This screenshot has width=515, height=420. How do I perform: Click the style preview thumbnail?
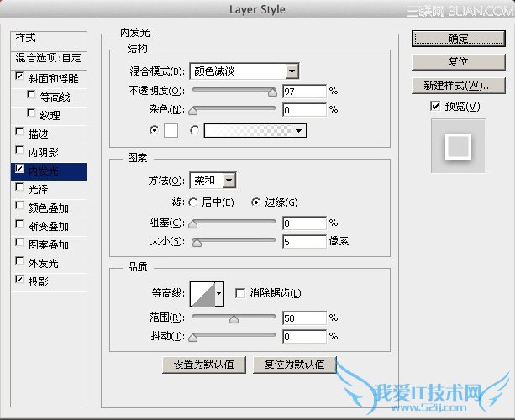click(459, 146)
